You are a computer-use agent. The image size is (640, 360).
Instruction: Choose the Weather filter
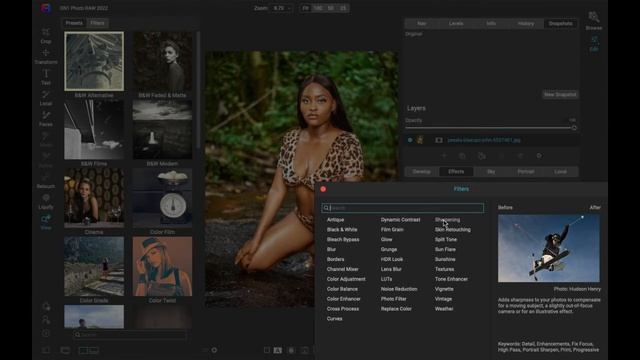(444, 309)
